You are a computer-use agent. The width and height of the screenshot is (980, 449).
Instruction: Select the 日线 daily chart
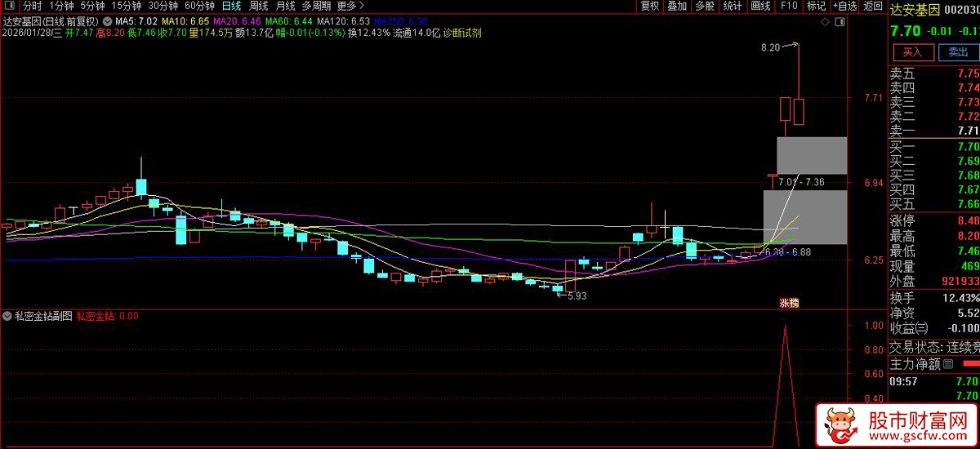[232, 6]
